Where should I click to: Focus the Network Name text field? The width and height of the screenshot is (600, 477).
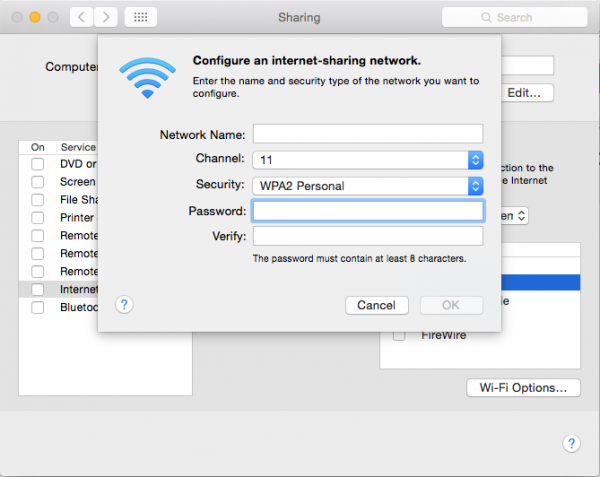(x=367, y=134)
